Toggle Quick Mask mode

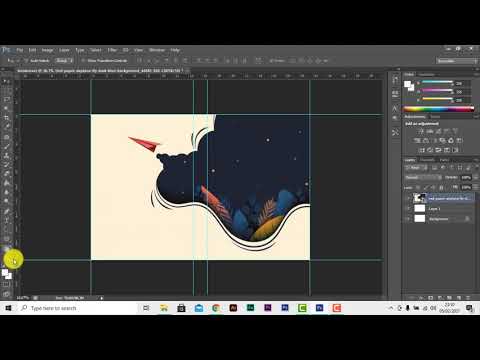[x=6, y=284]
